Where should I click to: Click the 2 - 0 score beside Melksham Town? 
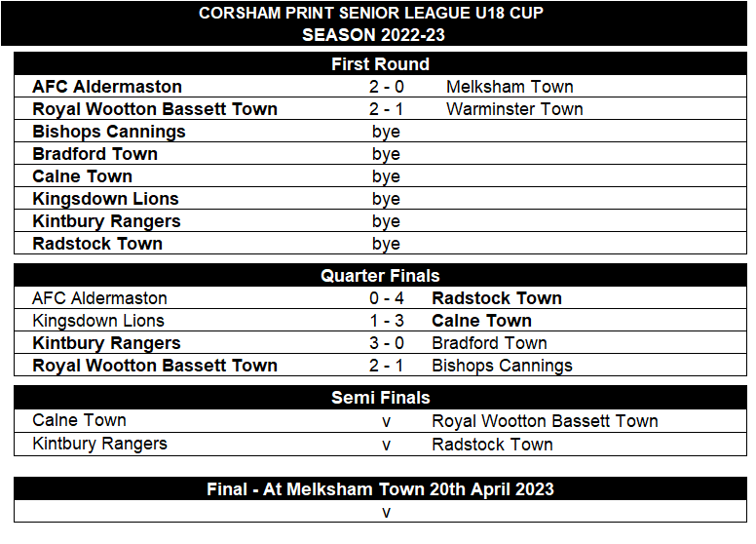[x=386, y=87]
